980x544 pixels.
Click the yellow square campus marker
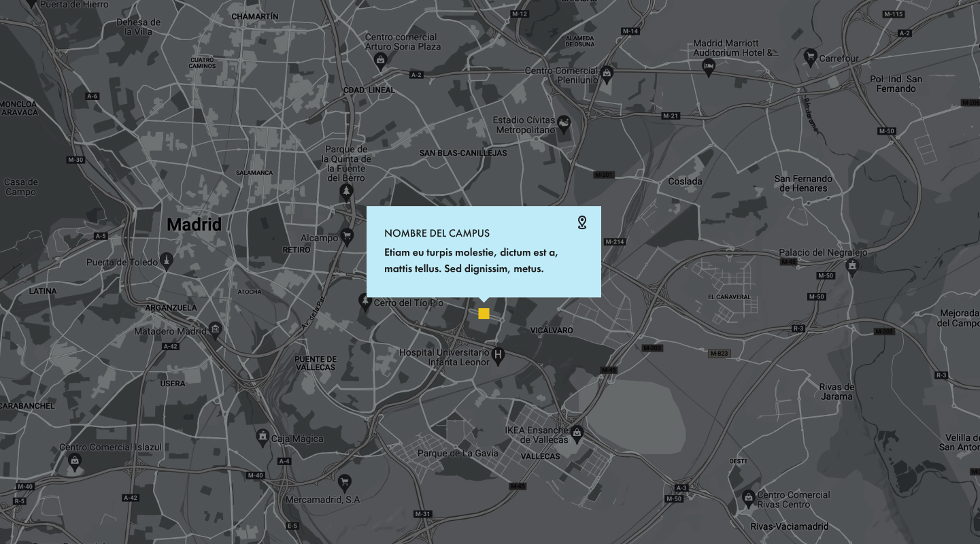pyautogui.click(x=484, y=313)
